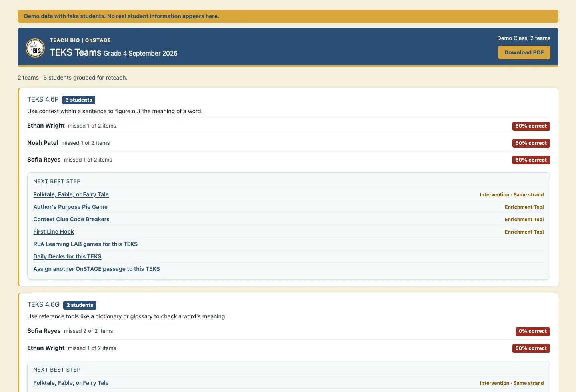Open Context Clue Code Breakers link
The height and width of the screenshot is (392, 576).
(x=71, y=219)
